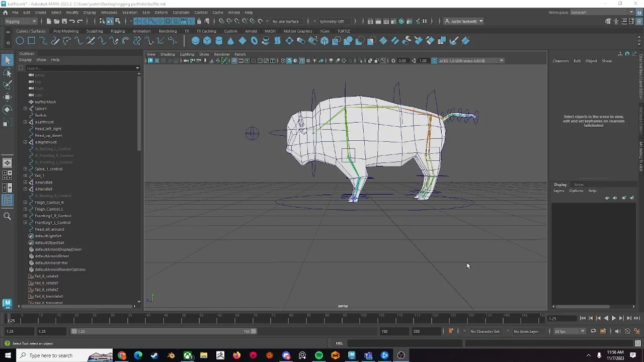Open the ACES 1.0 SDR-video view transform dropdown
Screen dimensions: 644x362
click(x=471, y=61)
